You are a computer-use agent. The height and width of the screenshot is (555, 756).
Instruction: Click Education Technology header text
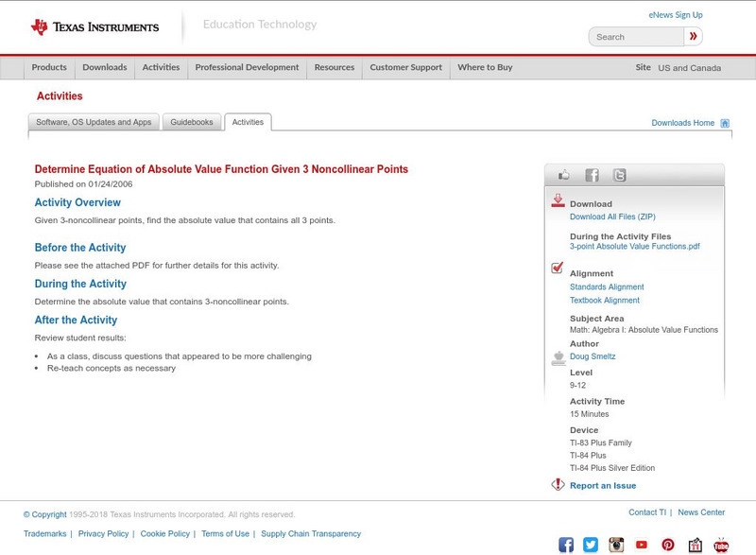tap(259, 24)
